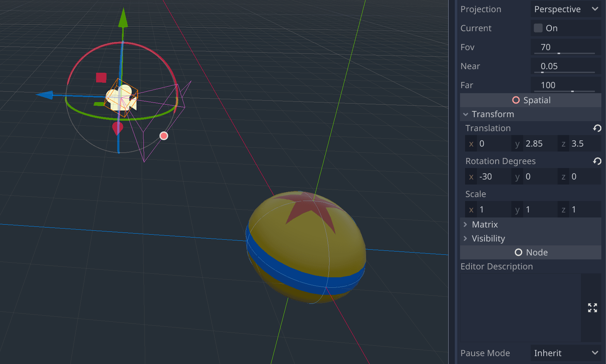Edit the Translation z field showing 3.5
The image size is (606, 364).
(580, 144)
